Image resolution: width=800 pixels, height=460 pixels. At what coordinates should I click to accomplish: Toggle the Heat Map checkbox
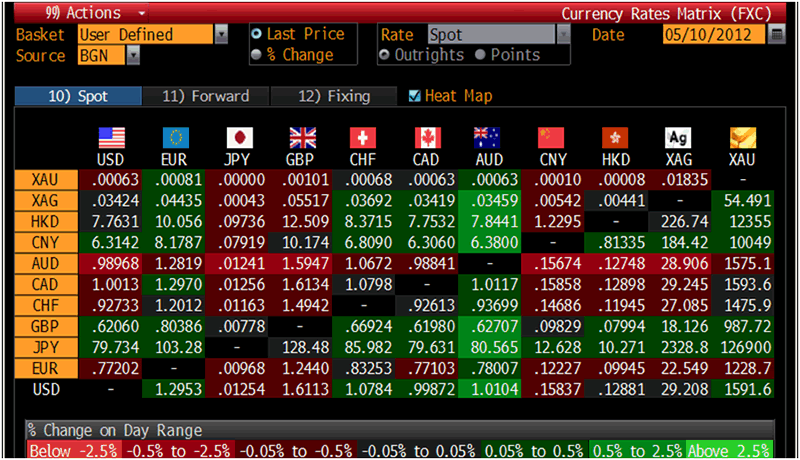click(x=416, y=96)
